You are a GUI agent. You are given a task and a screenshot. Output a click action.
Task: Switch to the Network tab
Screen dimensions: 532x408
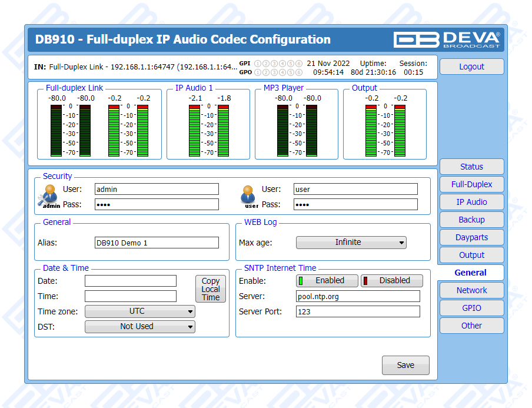tap(471, 290)
